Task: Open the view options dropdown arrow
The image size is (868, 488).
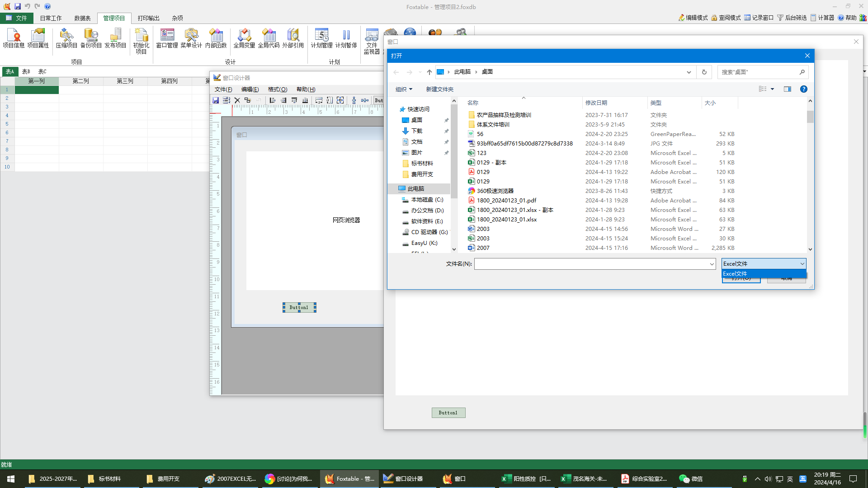Action: pos(773,89)
